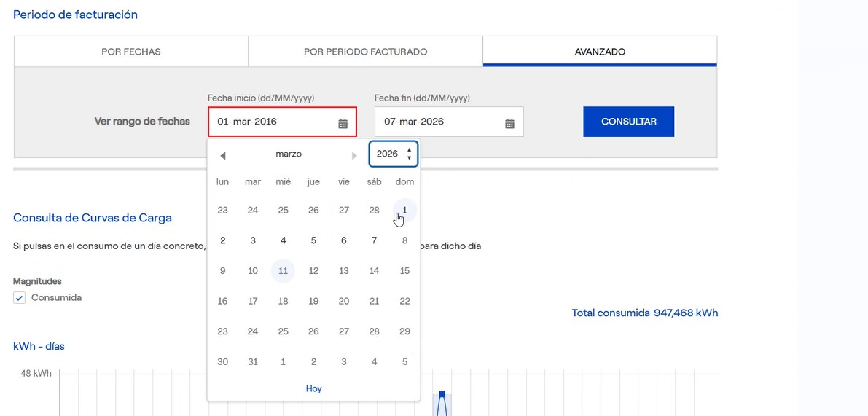Screen dimensions: 868x416
Task: Open calendar icon in Fecha fin field
Action: pos(509,123)
